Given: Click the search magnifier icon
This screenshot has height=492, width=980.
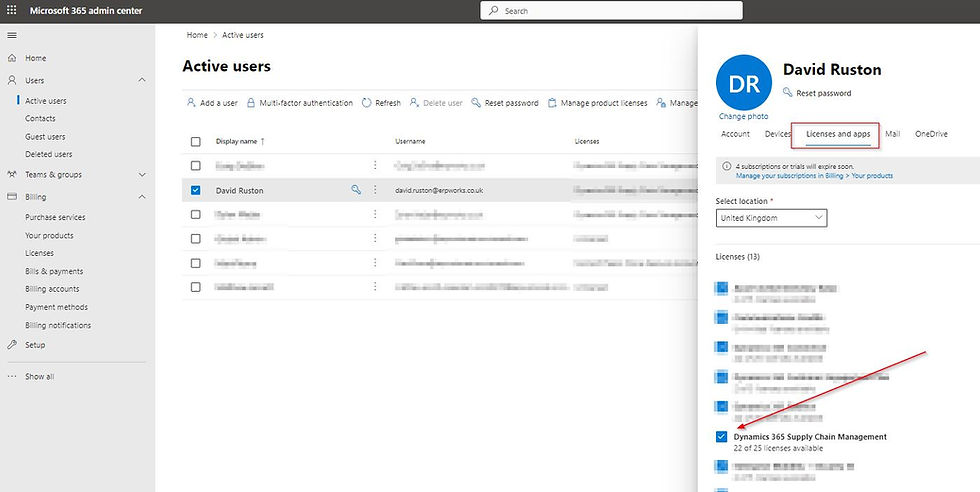Looking at the screenshot, I should click(494, 11).
